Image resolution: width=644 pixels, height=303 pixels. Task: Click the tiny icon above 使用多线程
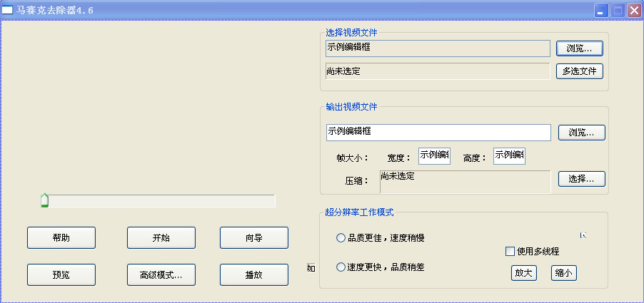pos(583,235)
